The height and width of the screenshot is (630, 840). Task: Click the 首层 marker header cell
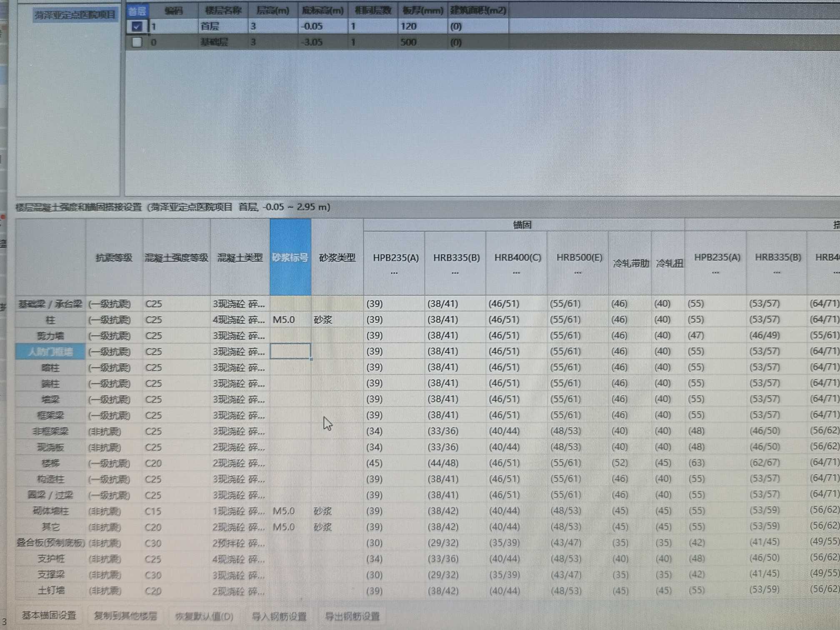[x=137, y=11]
